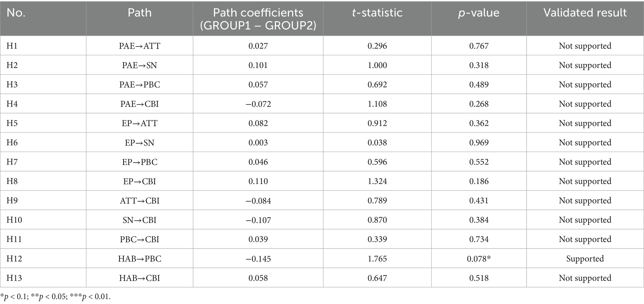
Task: Select the "Path coefficients" header cell
Action: point(258,19)
